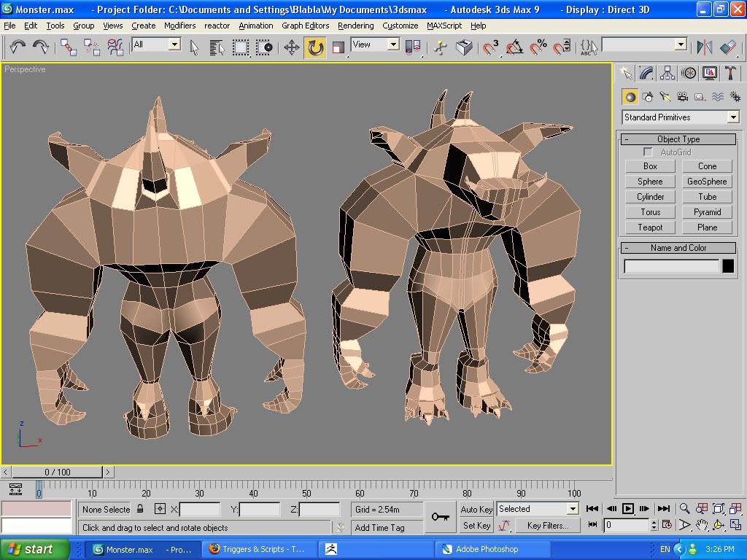Image resolution: width=747 pixels, height=560 pixels.
Task: Pick the Rectangular Selection Region tool
Action: pyautogui.click(x=241, y=47)
